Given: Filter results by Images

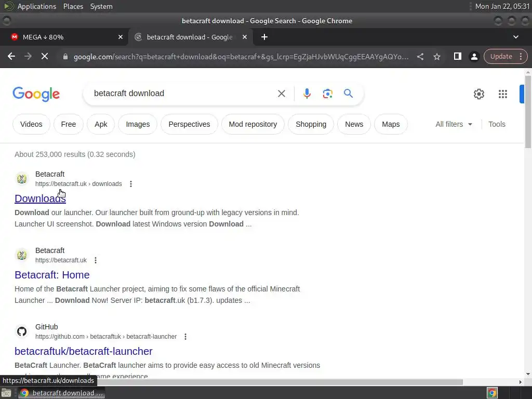Looking at the screenshot, I should (x=138, y=124).
